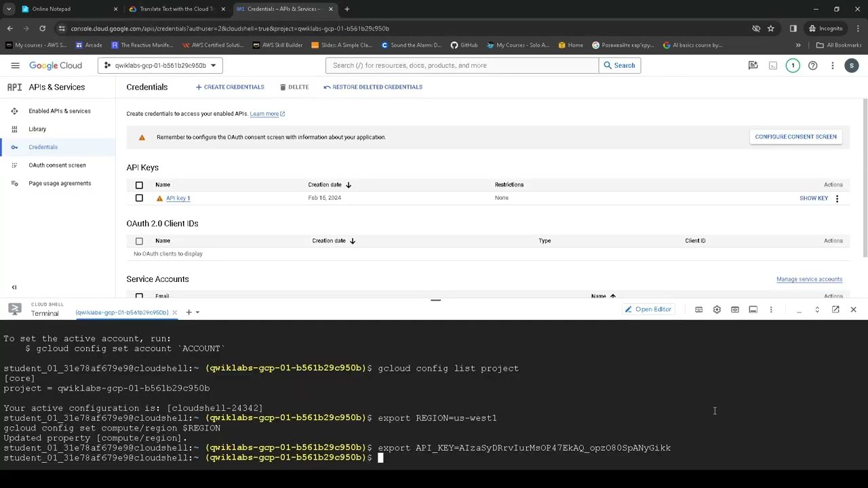The width and height of the screenshot is (868, 488).
Task: Open the All Bookmarks folder
Action: click(839, 45)
